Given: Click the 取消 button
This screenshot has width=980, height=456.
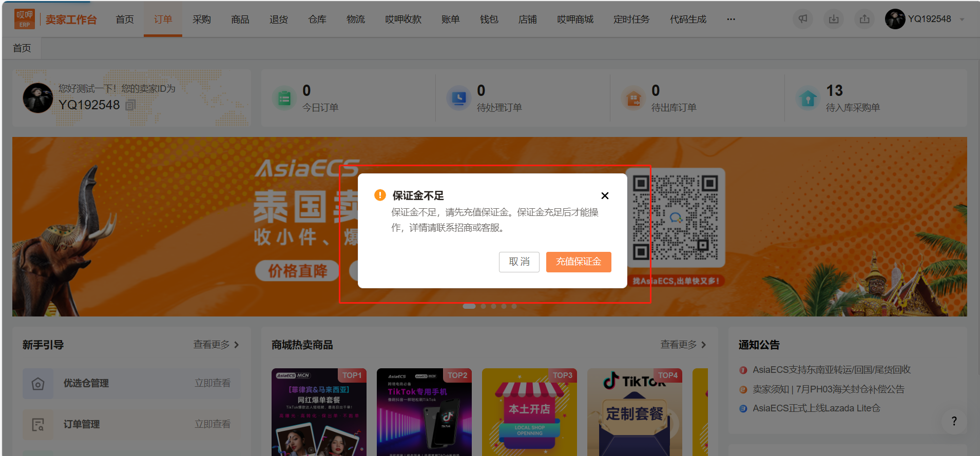Looking at the screenshot, I should (519, 262).
